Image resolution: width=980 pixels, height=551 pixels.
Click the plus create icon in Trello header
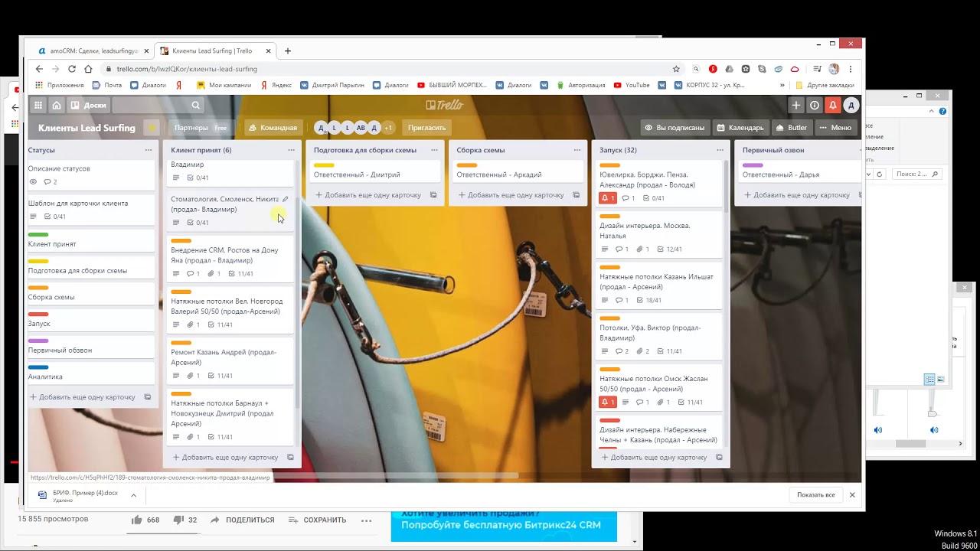[x=796, y=106]
